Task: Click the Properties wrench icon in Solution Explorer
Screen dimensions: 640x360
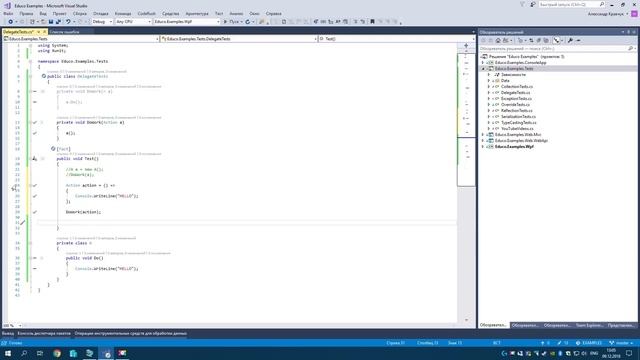Action: 570,40
